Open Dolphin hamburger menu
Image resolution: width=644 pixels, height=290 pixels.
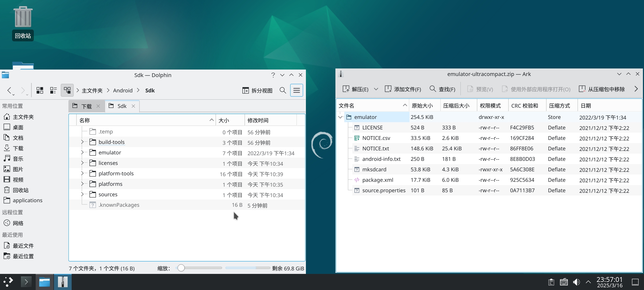[297, 90]
